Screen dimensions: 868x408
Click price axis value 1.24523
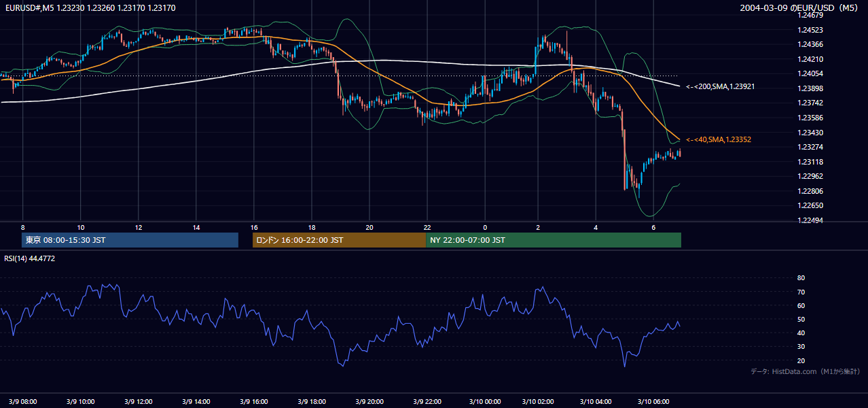coord(812,30)
